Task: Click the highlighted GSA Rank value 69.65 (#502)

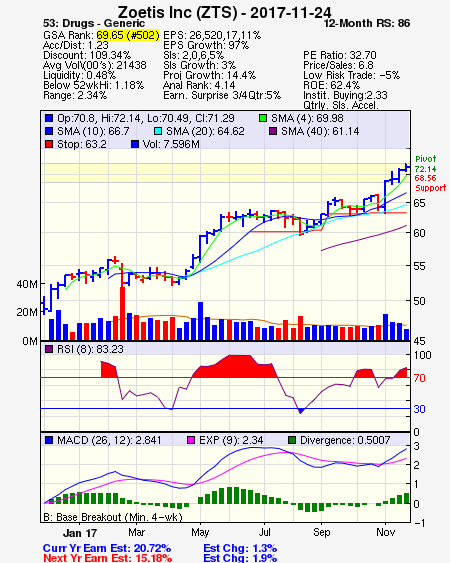Action: click(x=128, y=35)
